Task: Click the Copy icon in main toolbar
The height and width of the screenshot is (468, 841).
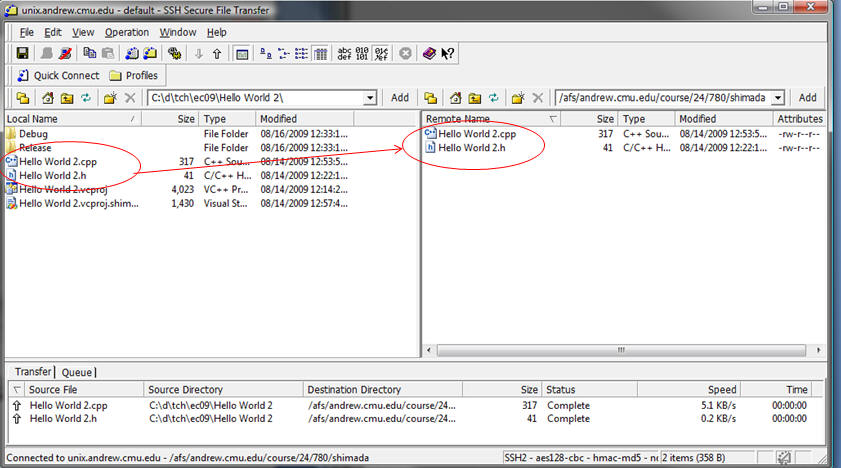Action: tap(90, 53)
